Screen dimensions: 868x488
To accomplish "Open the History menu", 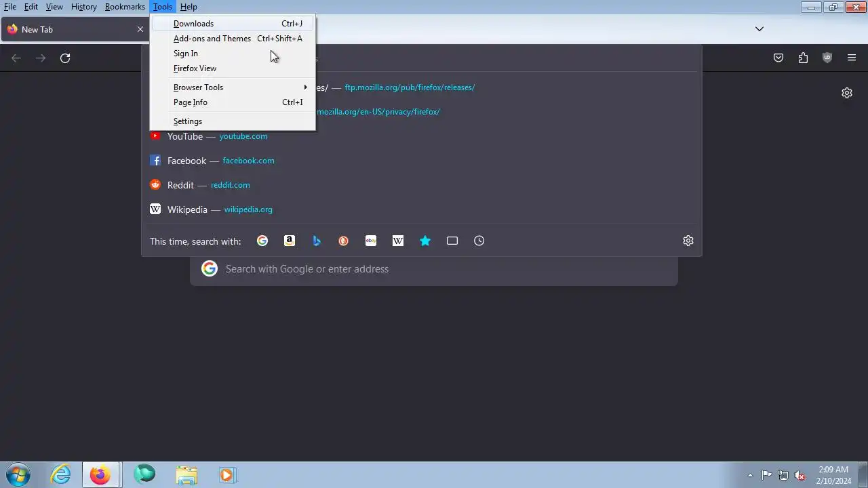I will coord(84,7).
